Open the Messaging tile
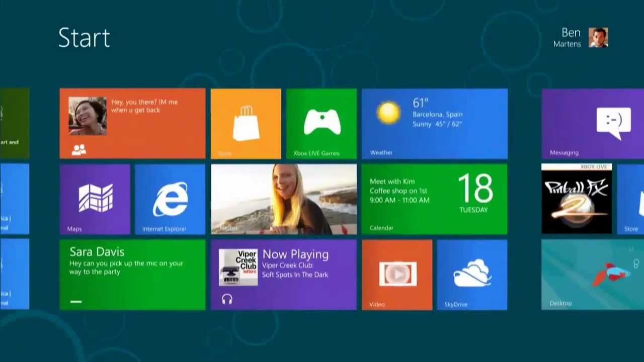 coord(593,124)
